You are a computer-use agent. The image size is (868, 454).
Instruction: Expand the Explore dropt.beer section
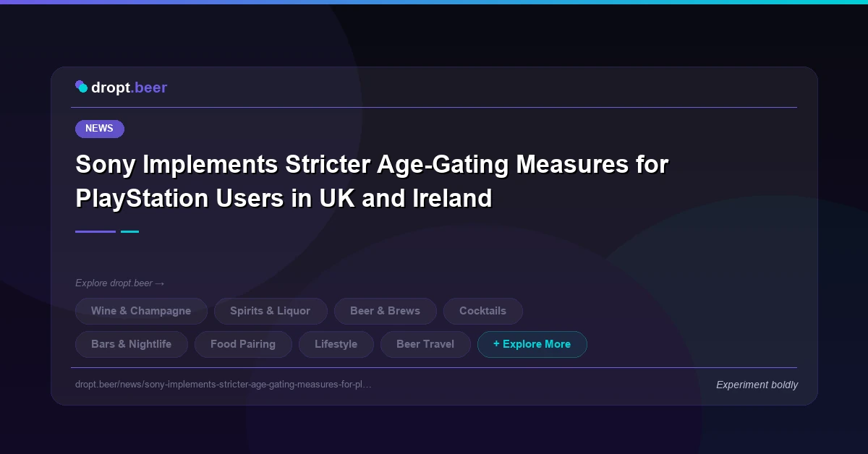(120, 283)
